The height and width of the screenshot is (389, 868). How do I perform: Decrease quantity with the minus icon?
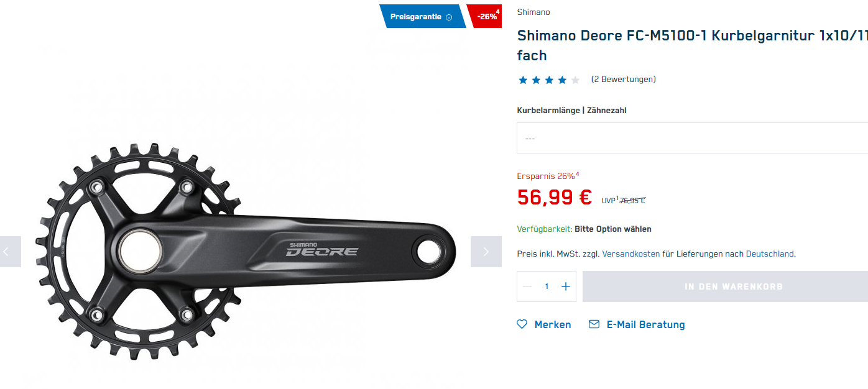(x=528, y=286)
